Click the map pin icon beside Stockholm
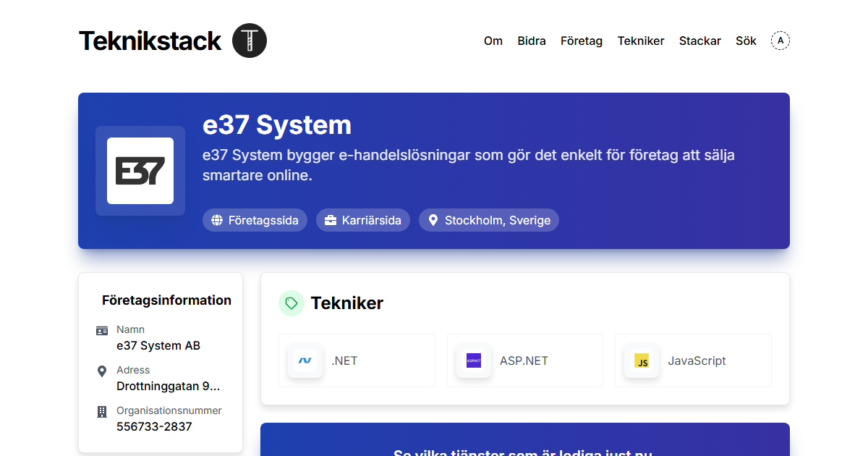Screen dimensions: 868x456 pos(433,220)
